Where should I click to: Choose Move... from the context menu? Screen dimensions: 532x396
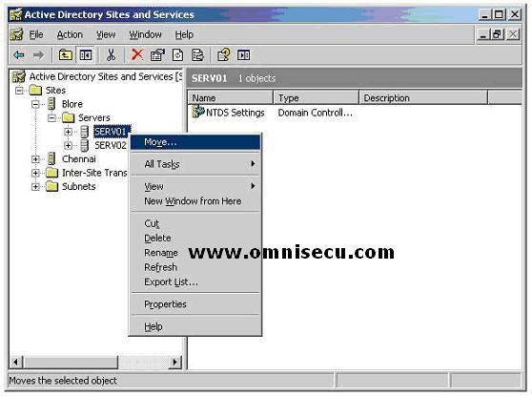[x=195, y=142]
